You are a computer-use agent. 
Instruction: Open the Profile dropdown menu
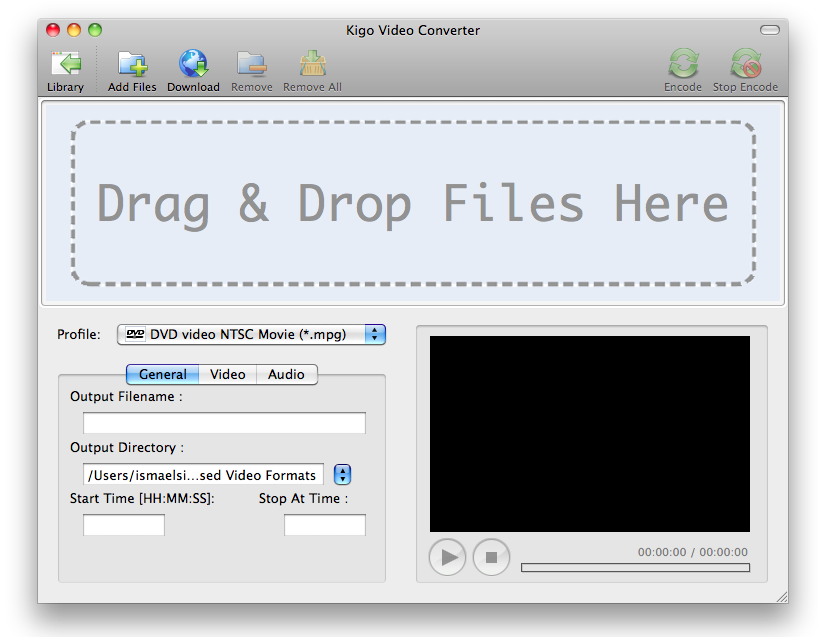pyautogui.click(x=251, y=334)
